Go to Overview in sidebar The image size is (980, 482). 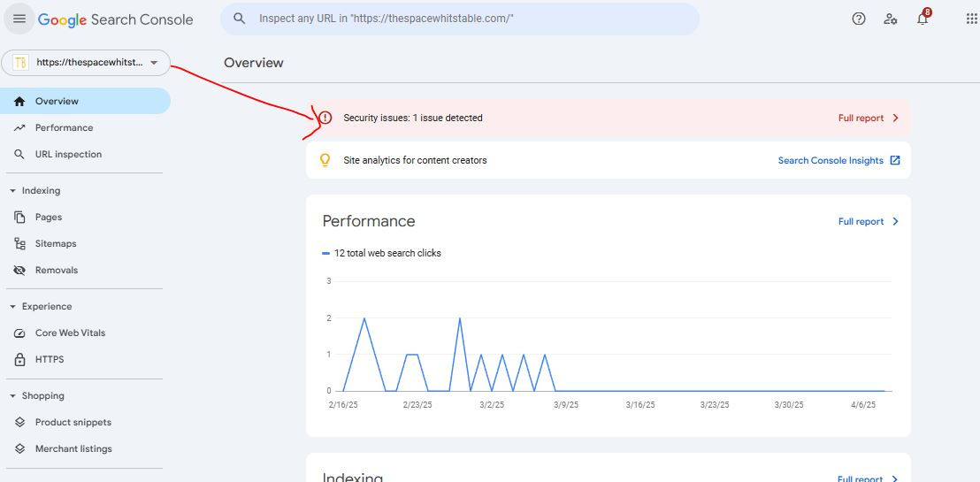[x=85, y=102]
